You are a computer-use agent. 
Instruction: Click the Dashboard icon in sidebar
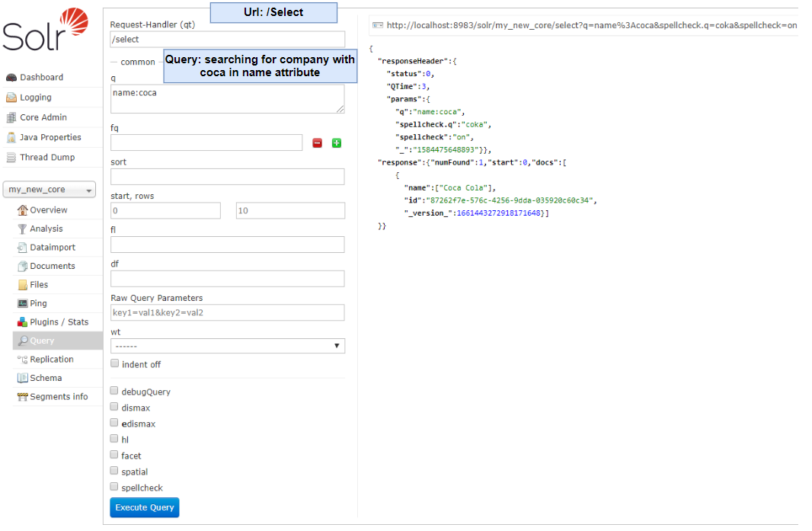(11, 78)
